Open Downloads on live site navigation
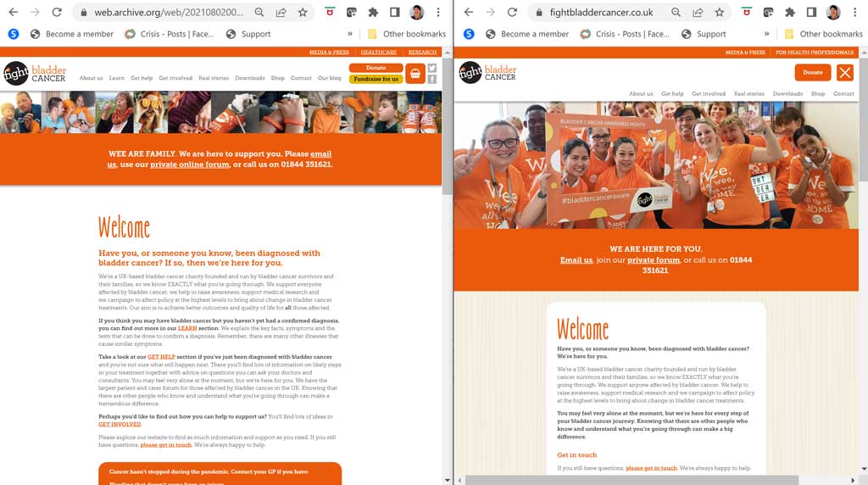This screenshot has height=485, width=868. [x=787, y=93]
